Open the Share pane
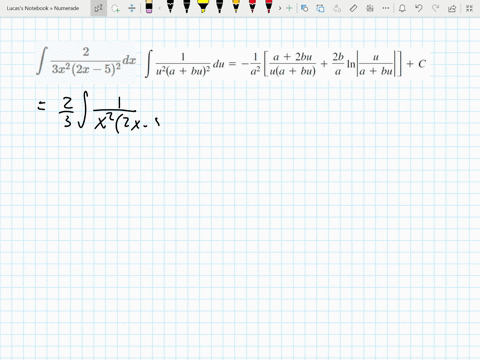Image resolution: width=480 pixels, height=360 pixels. coord(452,8)
